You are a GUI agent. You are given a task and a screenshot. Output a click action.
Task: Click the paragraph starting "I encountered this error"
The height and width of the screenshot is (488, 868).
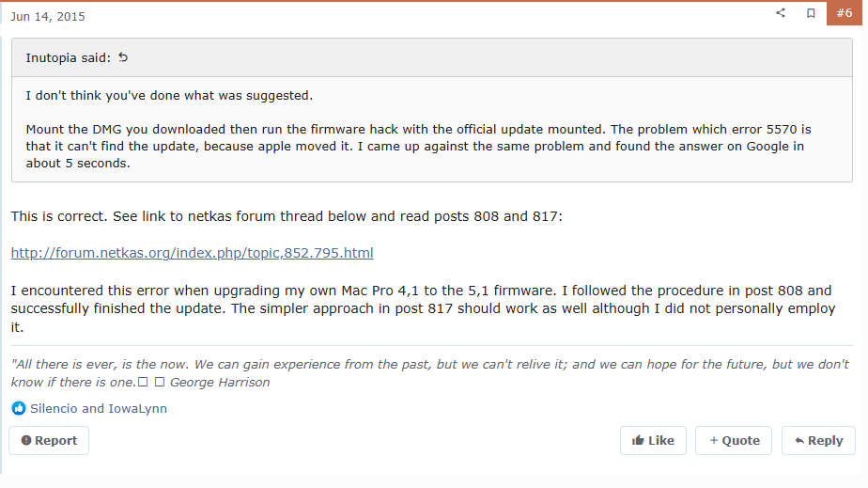coord(423,308)
